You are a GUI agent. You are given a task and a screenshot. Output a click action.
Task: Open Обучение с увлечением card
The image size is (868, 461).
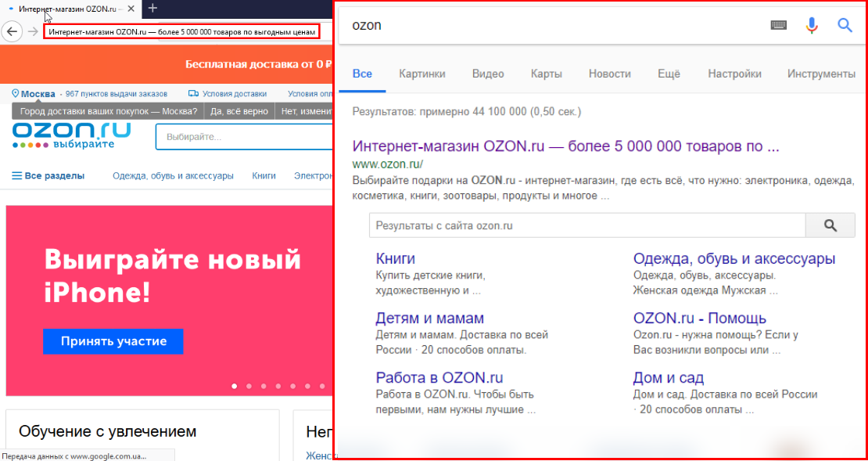pos(142,435)
